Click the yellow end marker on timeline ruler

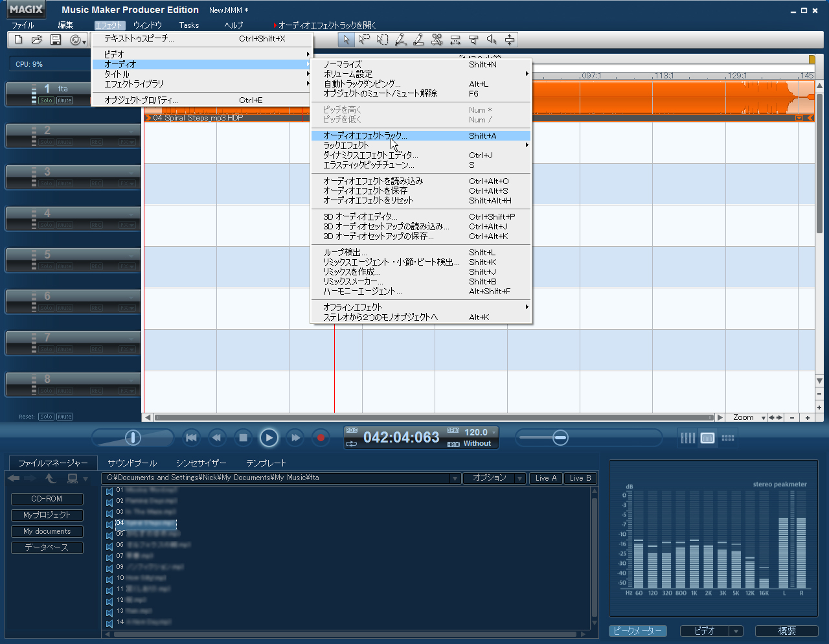click(x=812, y=59)
